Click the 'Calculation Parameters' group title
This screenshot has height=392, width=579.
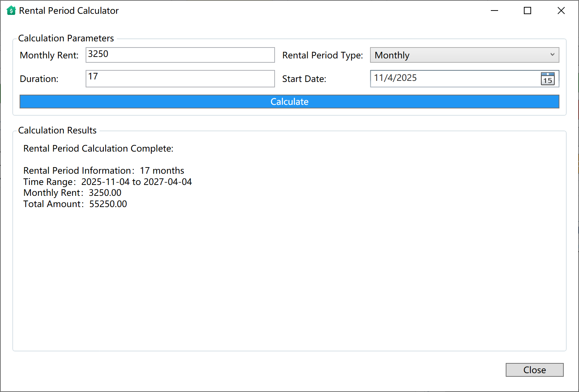pos(66,38)
